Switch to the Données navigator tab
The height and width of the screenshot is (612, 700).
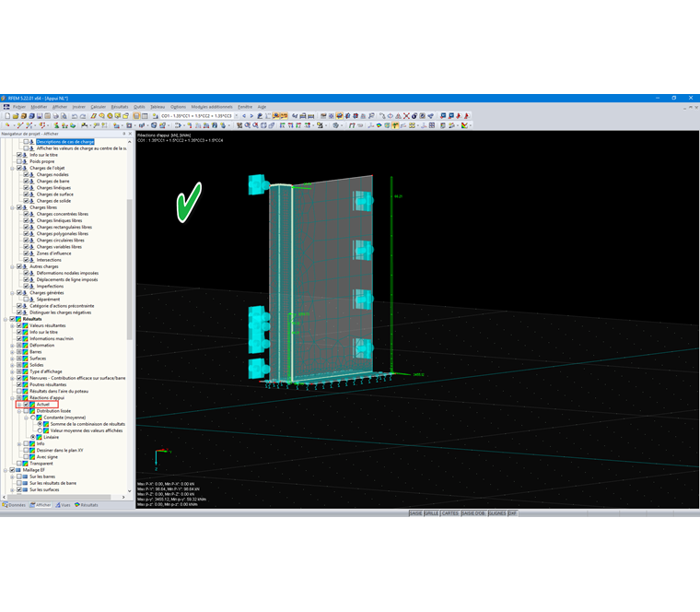coord(15,505)
